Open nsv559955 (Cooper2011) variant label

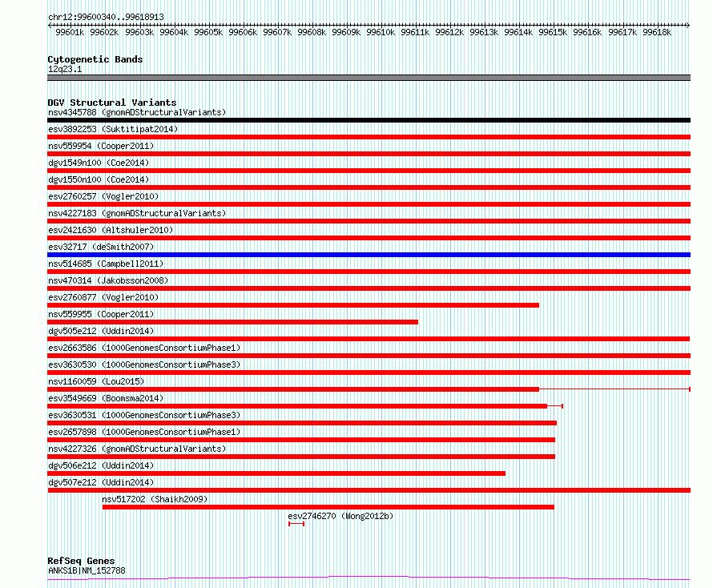(x=101, y=314)
